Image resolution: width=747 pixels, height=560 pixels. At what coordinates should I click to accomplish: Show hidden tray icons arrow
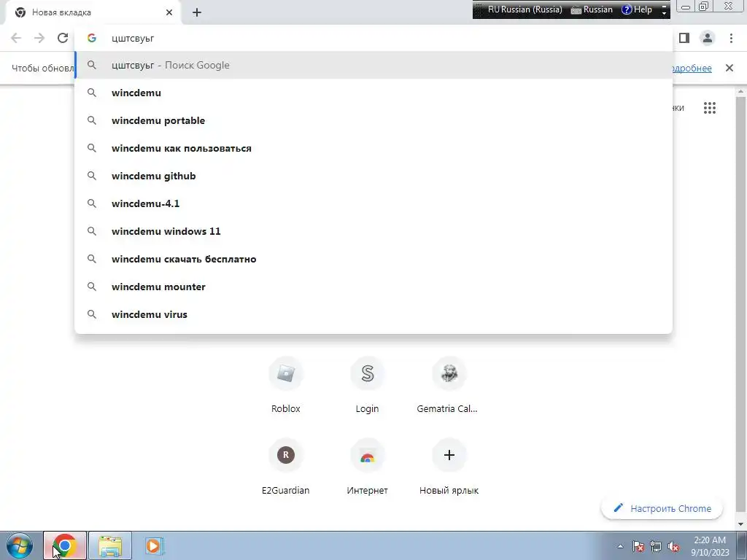click(x=620, y=546)
